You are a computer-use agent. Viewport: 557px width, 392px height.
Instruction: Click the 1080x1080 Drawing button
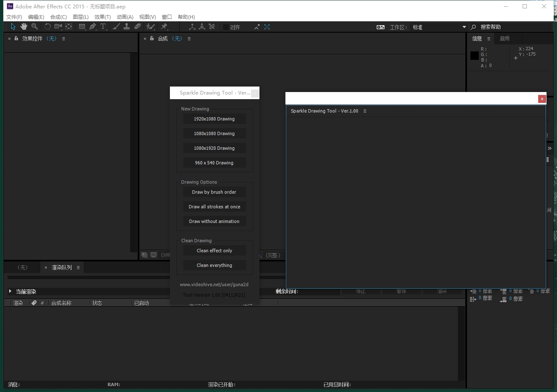click(214, 133)
